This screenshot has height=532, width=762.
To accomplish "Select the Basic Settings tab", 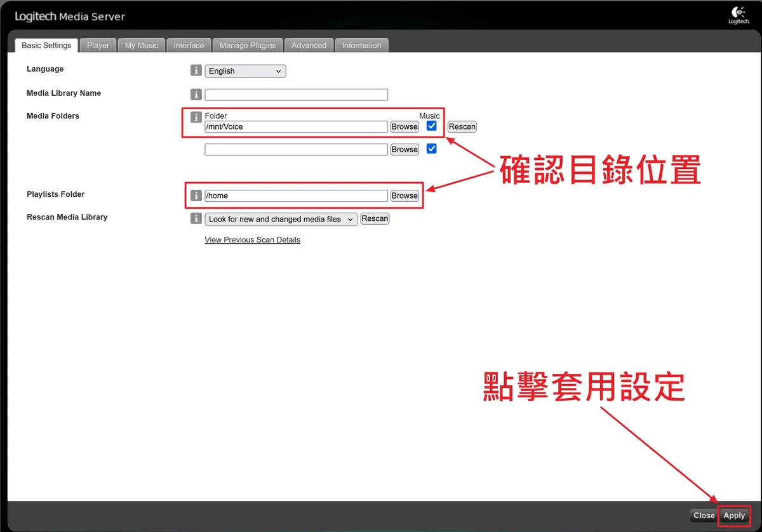I will 46,45.
